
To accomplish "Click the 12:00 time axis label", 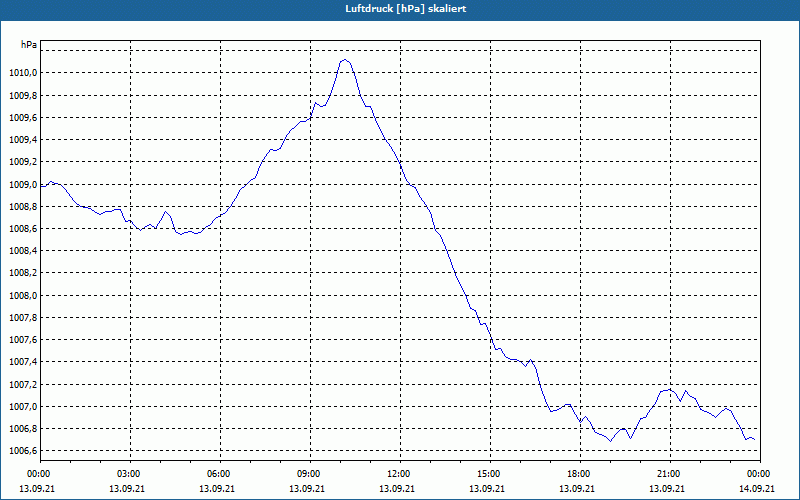I will (400, 474).
